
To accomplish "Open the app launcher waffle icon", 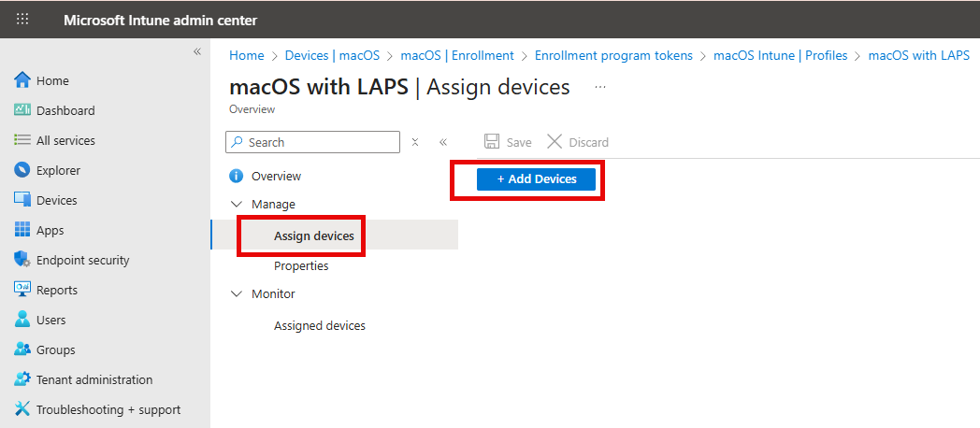I will click(x=22, y=20).
